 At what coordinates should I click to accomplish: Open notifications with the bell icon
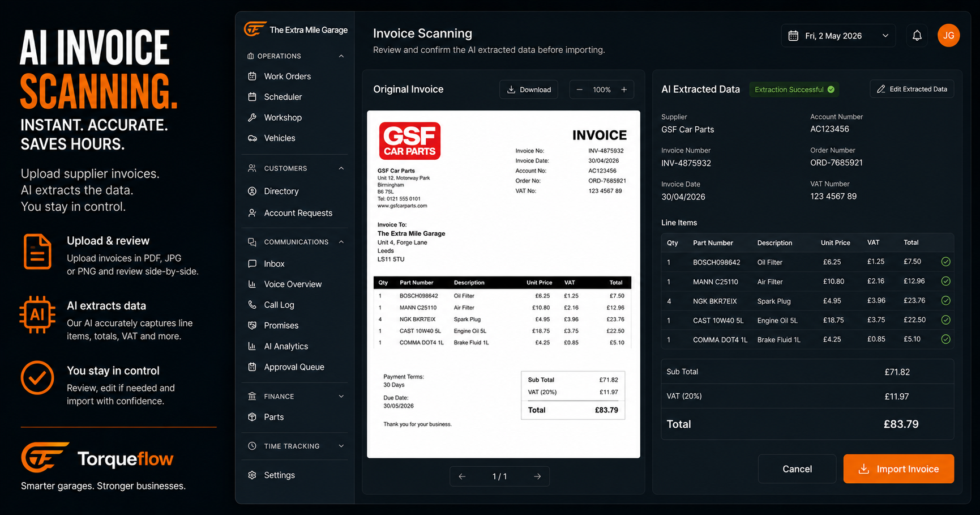pyautogui.click(x=917, y=36)
